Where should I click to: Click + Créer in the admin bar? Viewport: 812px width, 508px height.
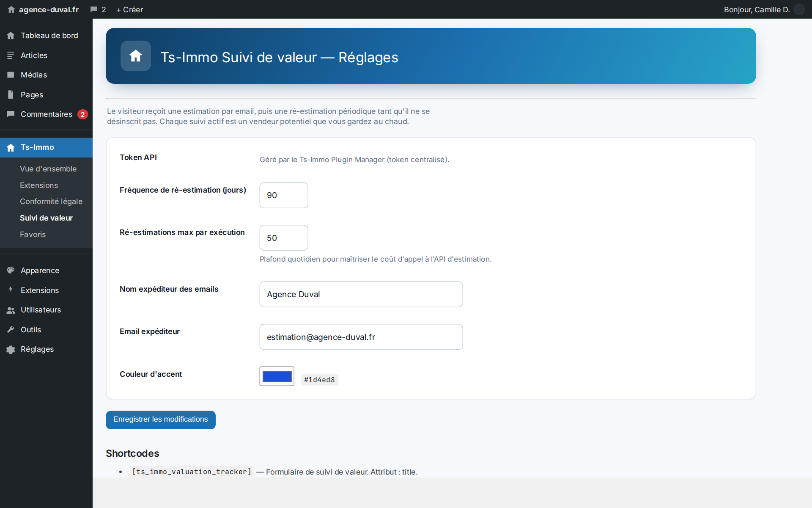click(130, 9)
